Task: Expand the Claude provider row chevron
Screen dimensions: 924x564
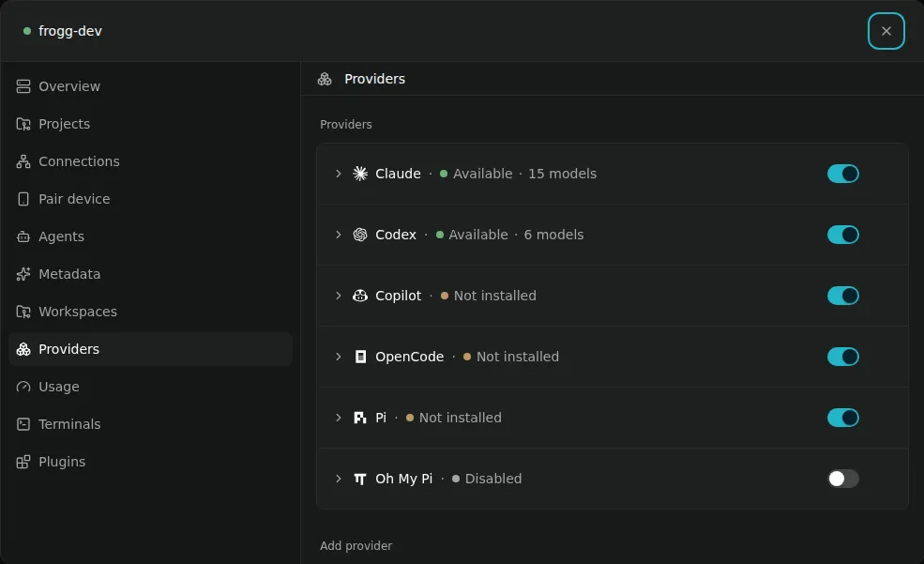Action: (339, 174)
